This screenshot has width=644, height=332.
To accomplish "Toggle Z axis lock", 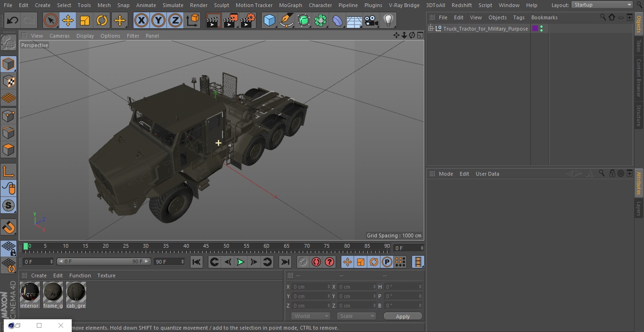I will (x=175, y=20).
